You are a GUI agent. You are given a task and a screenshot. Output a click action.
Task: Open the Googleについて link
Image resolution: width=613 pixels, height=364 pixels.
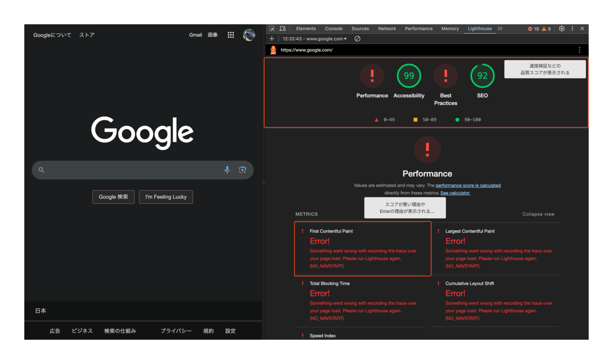pyautogui.click(x=53, y=35)
